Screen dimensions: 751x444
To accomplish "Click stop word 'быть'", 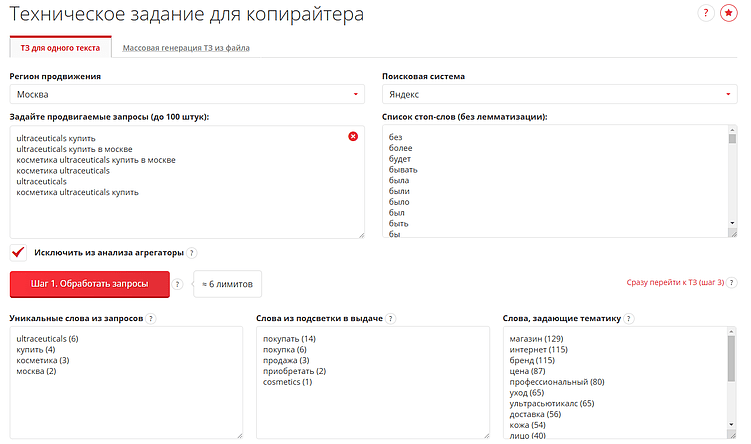I will [x=398, y=223].
